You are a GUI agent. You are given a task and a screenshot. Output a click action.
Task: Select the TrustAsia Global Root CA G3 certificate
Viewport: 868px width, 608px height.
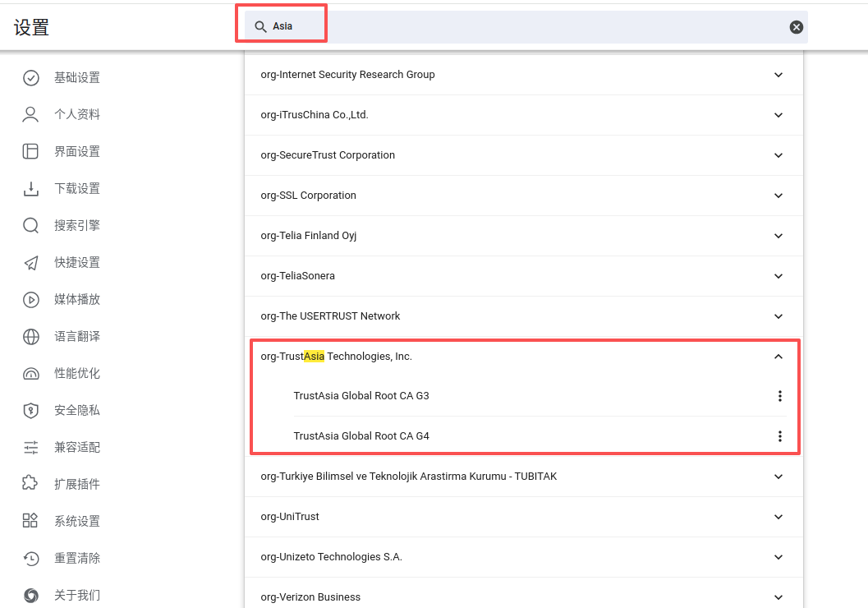[x=361, y=396]
